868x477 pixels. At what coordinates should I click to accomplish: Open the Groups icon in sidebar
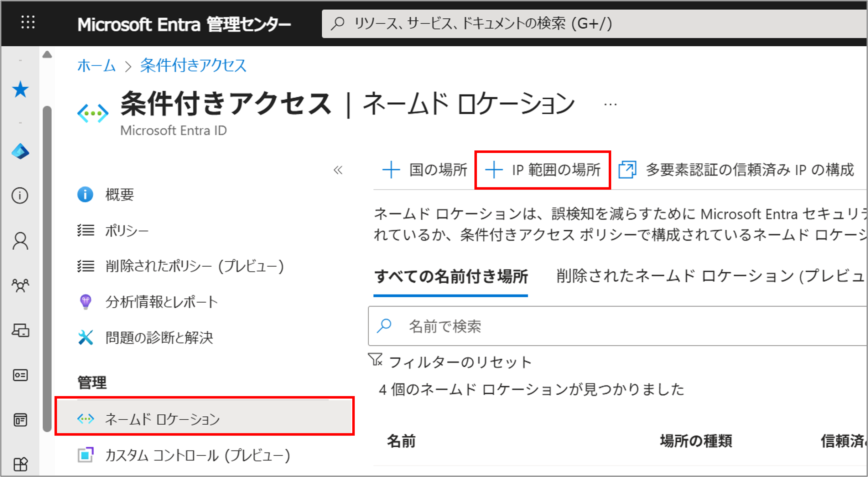tap(20, 286)
